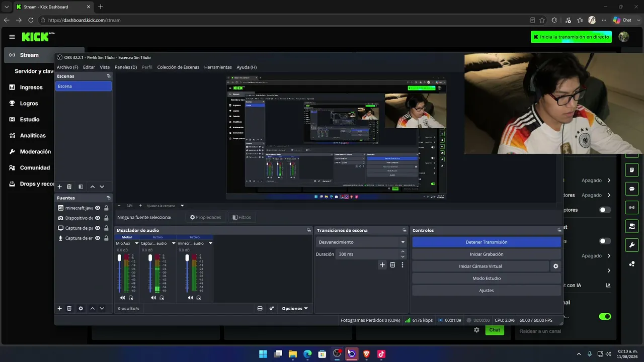The image size is (644, 362).
Task: Undock the Mezclador de audio panel
Action: pos(309,230)
